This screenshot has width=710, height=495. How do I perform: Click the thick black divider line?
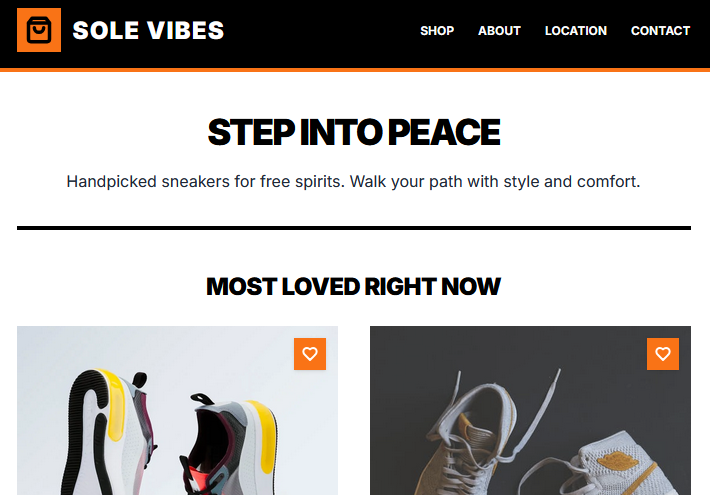[353, 228]
